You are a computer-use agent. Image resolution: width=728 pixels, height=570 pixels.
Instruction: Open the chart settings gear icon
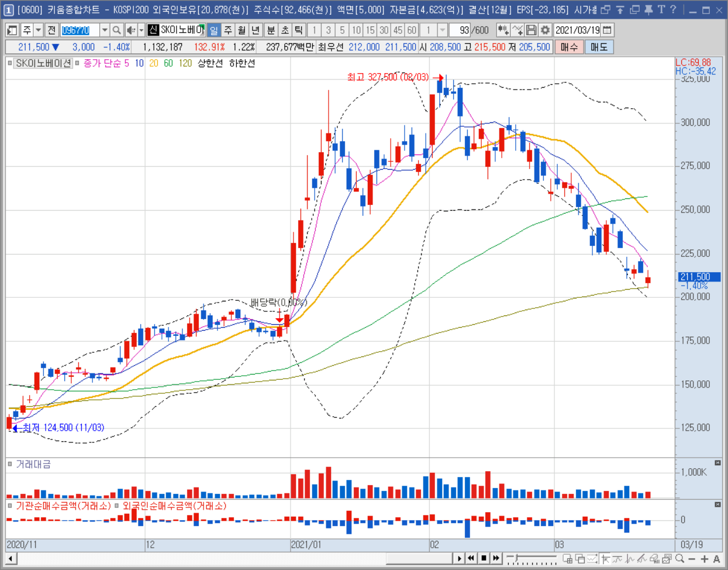[545, 30]
